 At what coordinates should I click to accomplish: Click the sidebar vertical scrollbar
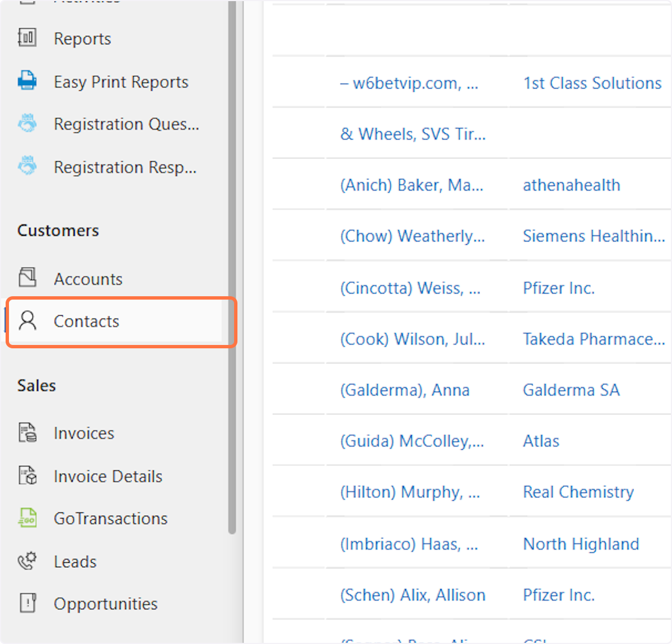pos(232,280)
